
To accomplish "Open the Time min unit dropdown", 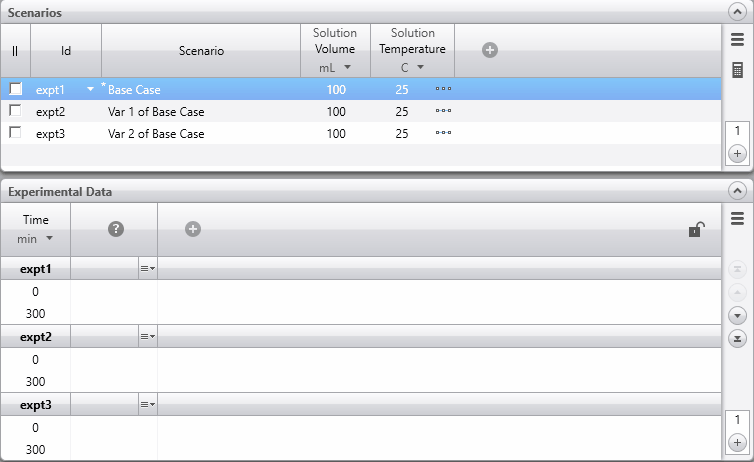I will tap(35, 239).
